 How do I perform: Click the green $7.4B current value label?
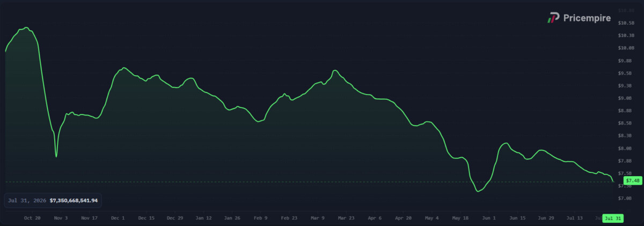point(633,180)
